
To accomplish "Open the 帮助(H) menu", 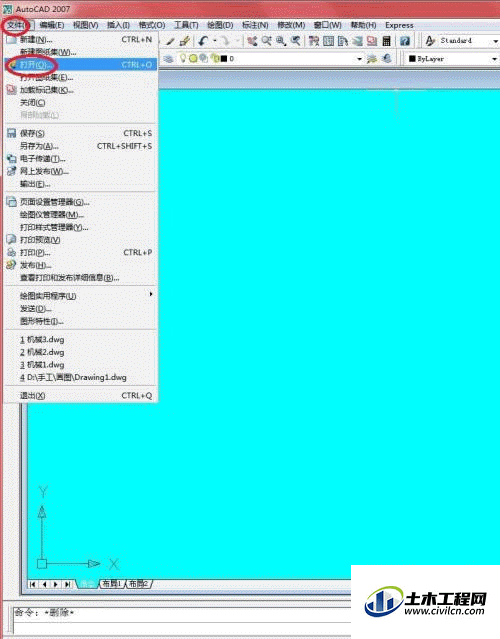I will click(363, 25).
